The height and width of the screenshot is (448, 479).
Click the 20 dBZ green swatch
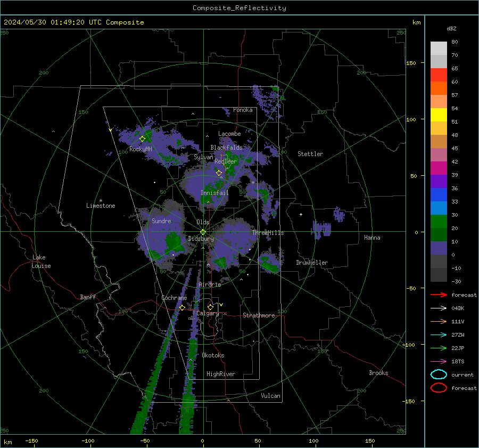[x=439, y=222]
